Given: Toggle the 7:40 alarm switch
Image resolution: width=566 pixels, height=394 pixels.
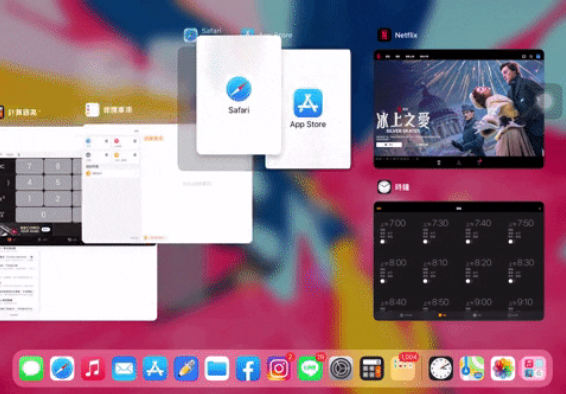Looking at the screenshot, I should pyautogui.click(x=468, y=241).
